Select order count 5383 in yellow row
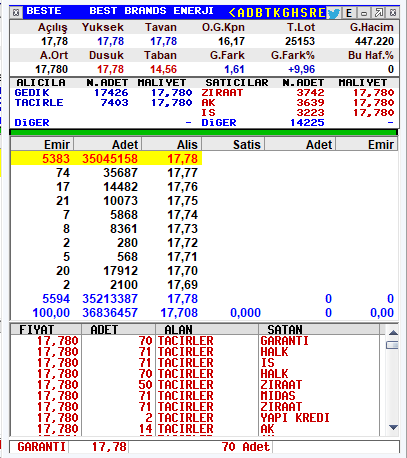This screenshot has width=407, height=458. click(x=56, y=159)
